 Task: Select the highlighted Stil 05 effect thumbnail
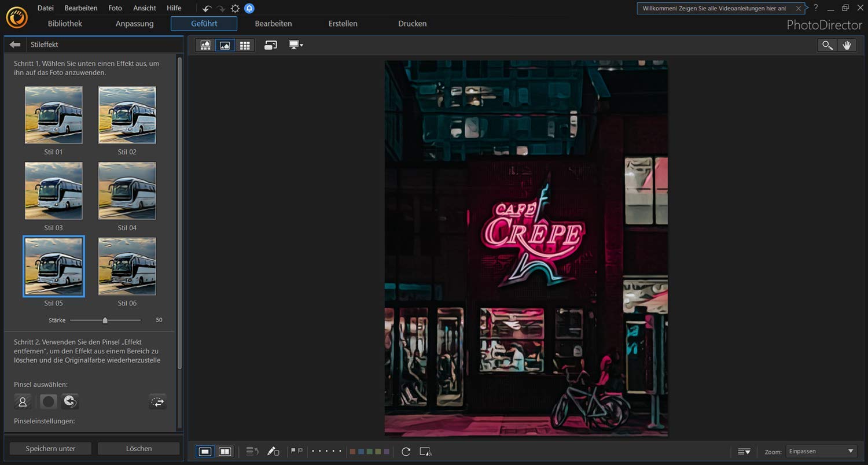click(54, 266)
